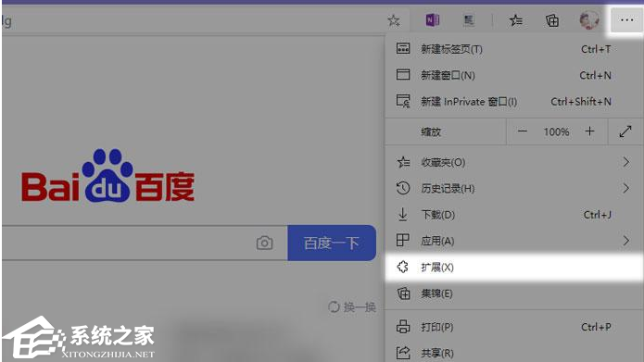Viewport: 644px width, 362px height.
Task: Select 打印(P) menu entry
Action: pos(514,327)
